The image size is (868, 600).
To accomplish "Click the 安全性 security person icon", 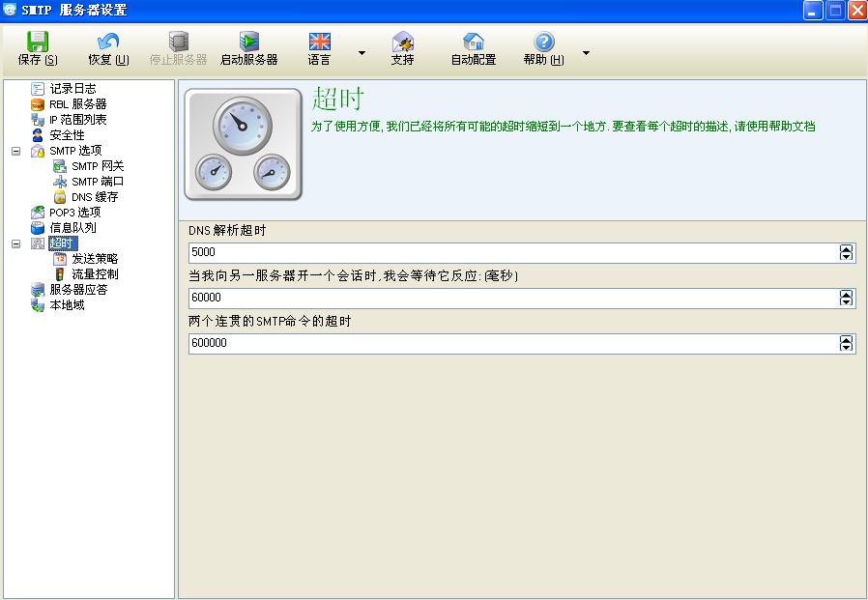I will point(38,135).
